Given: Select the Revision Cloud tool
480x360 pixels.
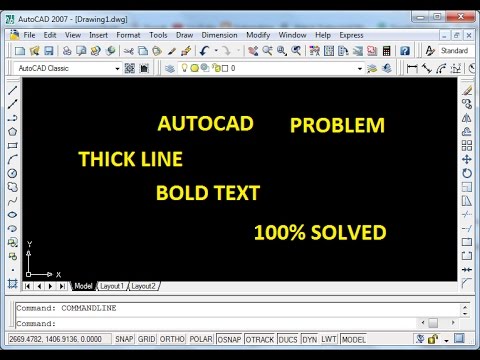Looking at the screenshot, I should [13, 187].
